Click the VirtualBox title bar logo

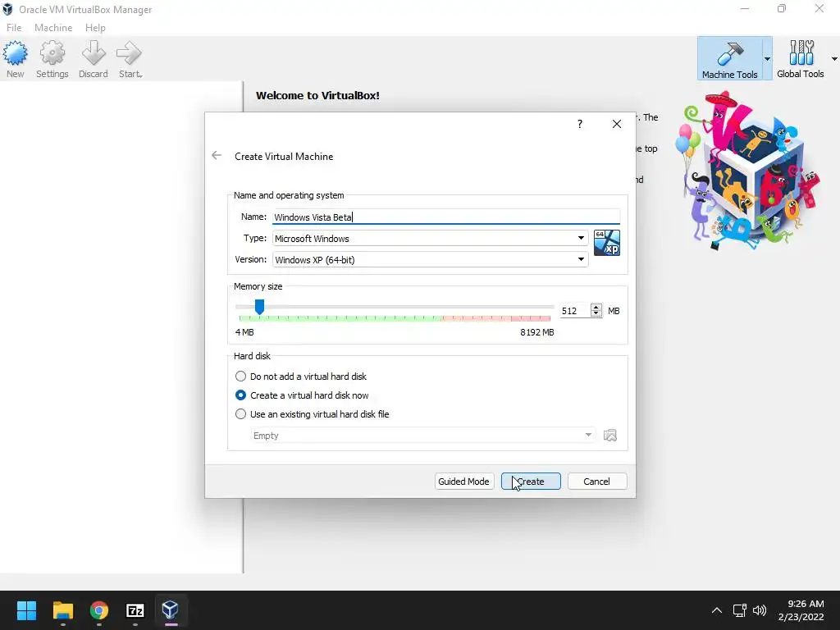(7, 10)
